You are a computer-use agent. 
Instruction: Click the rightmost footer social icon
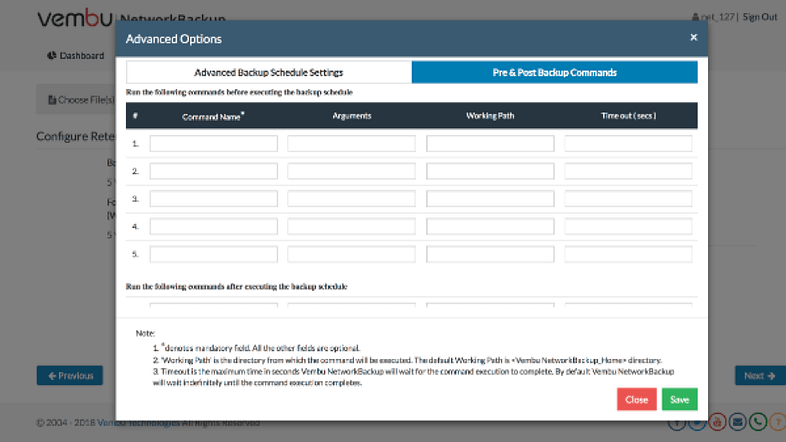(x=776, y=422)
